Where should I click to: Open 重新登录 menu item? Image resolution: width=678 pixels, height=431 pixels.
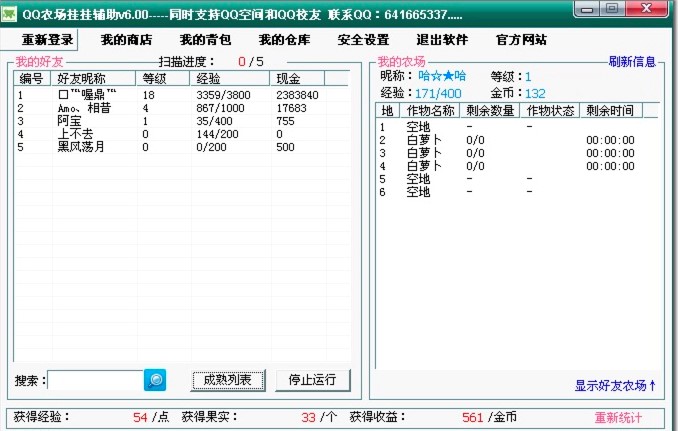click(x=48, y=40)
